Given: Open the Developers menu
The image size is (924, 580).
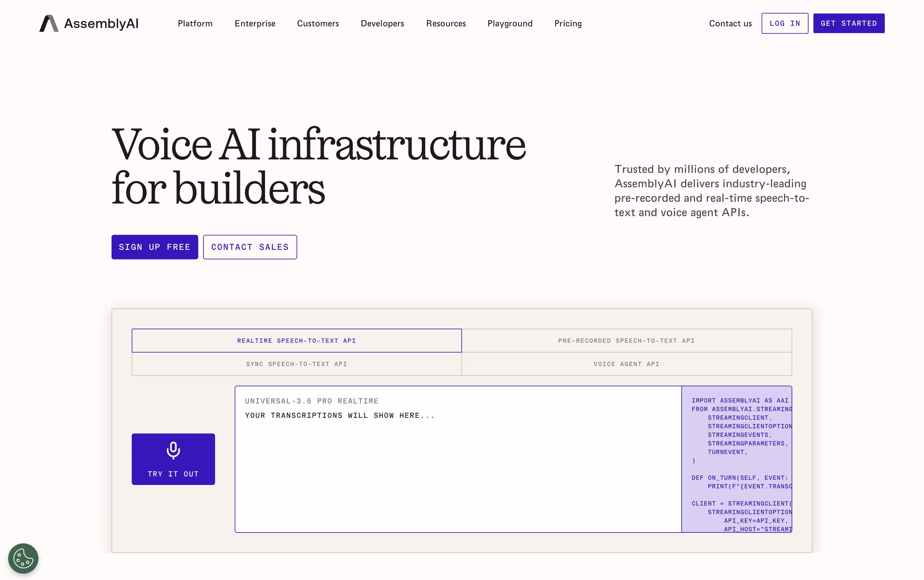Looking at the screenshot, I should click(382, 23).
